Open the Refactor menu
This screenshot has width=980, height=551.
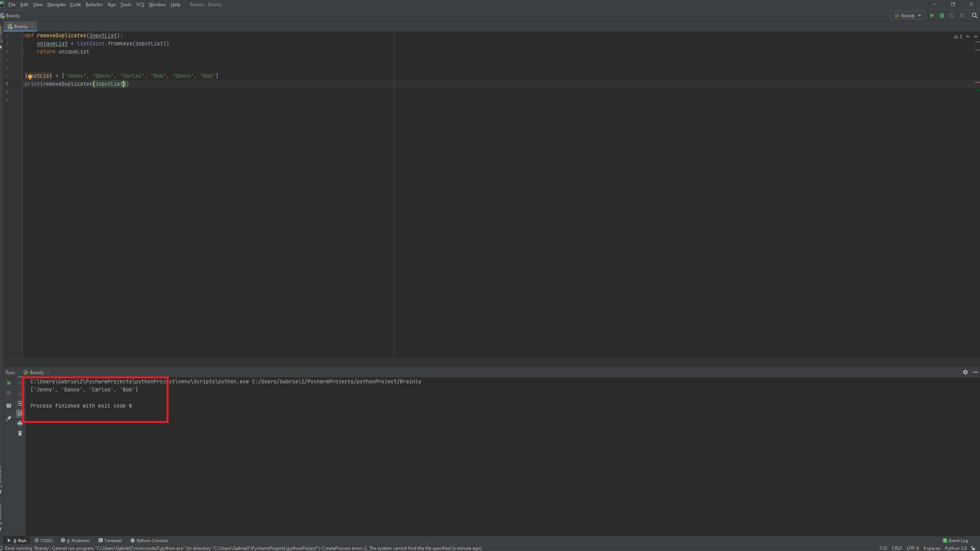pos(94,5)
